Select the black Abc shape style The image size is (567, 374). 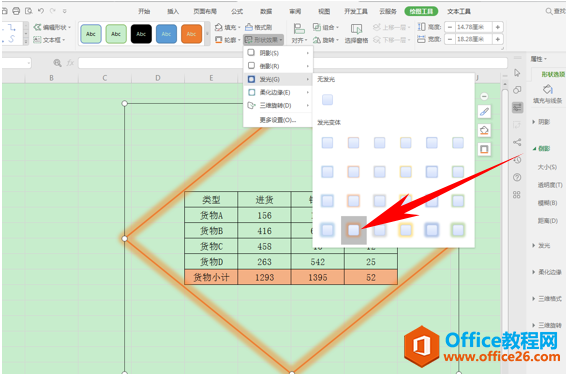point(141,34)
